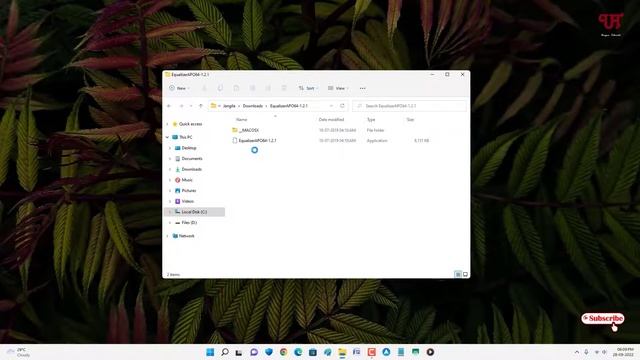Click the Copy toolbar icon
The width and height of the screenshot is (640, 360).
click(220, 88)
